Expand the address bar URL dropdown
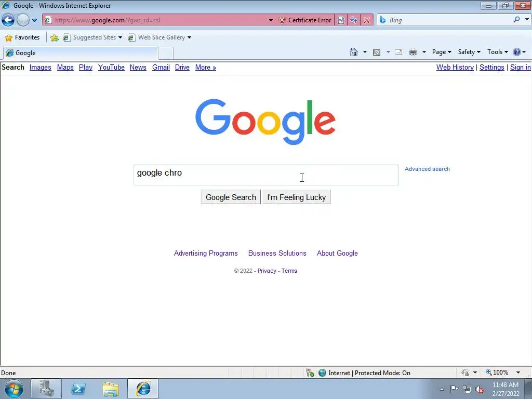 click(271, 20)
